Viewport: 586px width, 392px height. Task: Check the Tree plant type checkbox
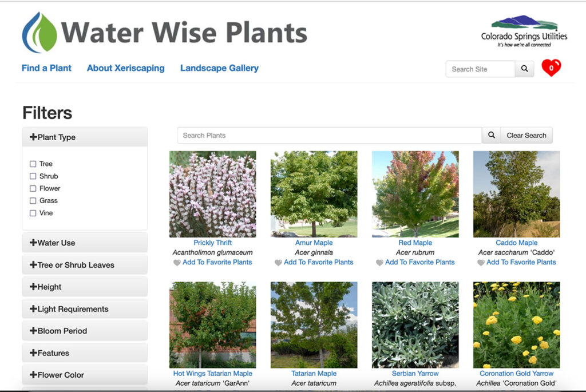33,164
